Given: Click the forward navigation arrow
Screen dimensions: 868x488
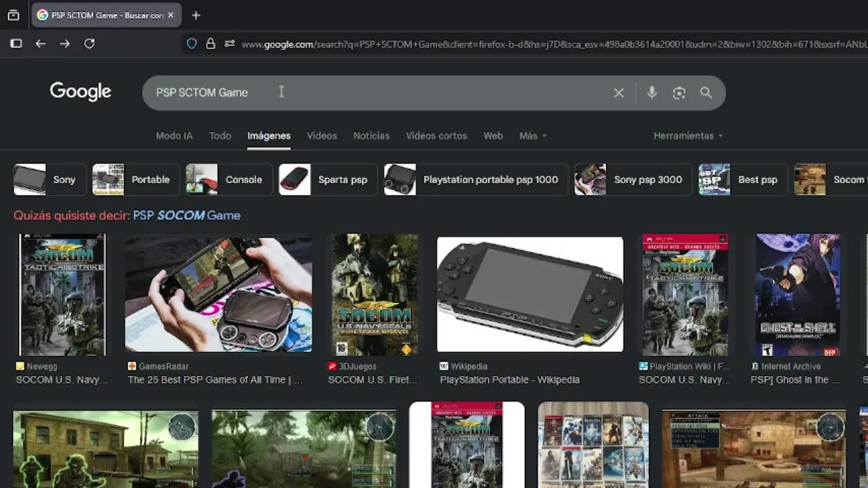Looking at the screenshot, I should click(x=64, y=43).
